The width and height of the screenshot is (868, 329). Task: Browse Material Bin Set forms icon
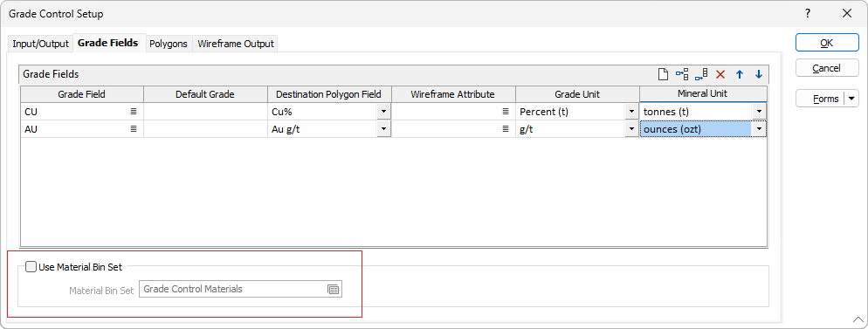coord(334,289)
